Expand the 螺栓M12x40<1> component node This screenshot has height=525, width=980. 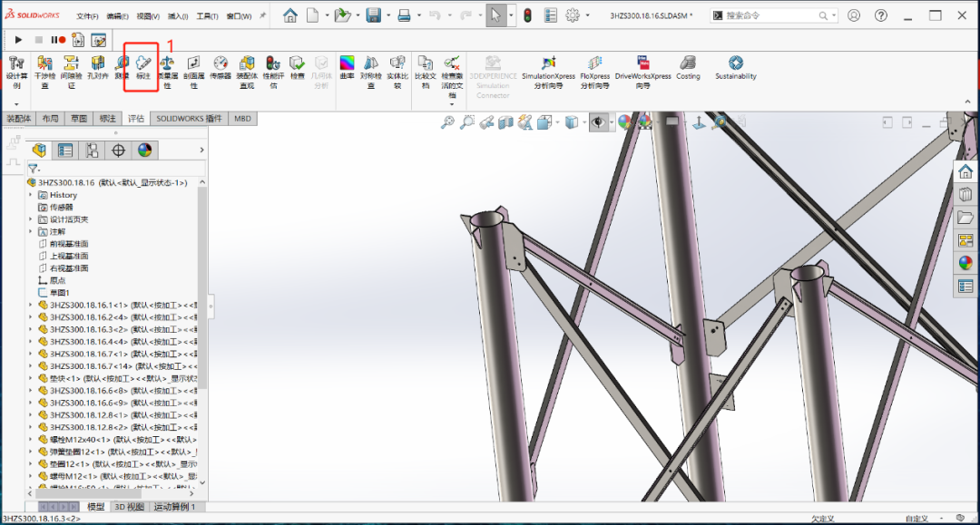31,440
